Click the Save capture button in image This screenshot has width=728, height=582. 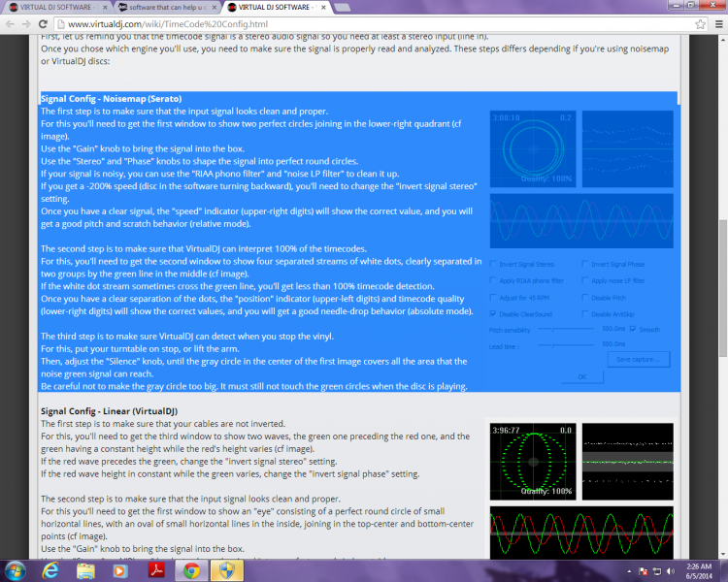[x=639, y=359]
